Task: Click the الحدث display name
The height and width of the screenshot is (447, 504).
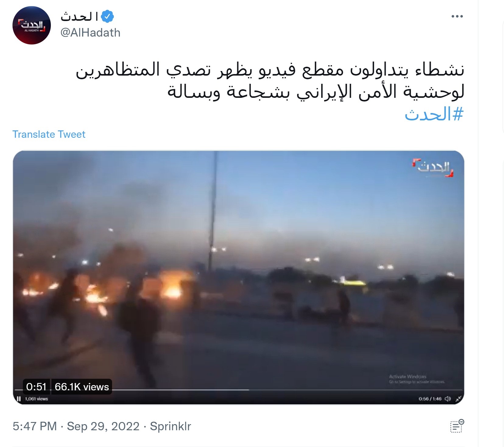Action: click(79, 16)
